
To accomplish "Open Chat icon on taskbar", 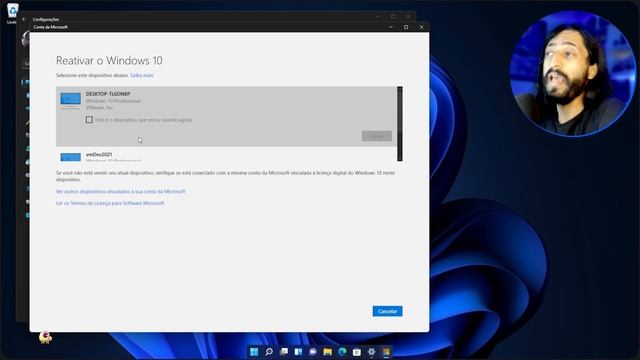I will pos(313,351).
